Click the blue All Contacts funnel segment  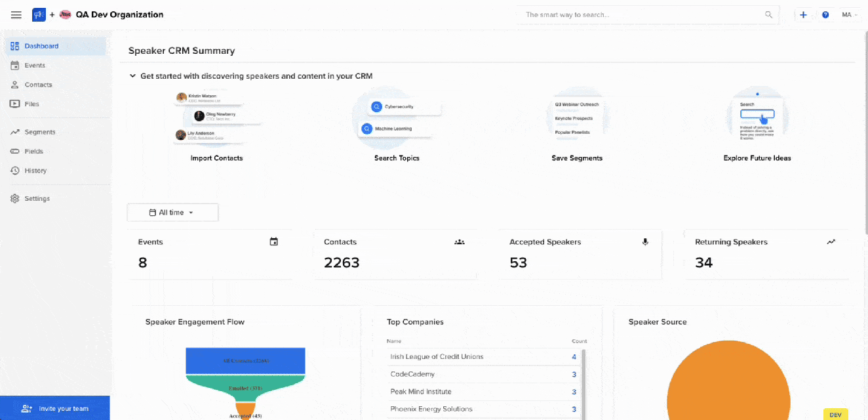tap(245, 361)
